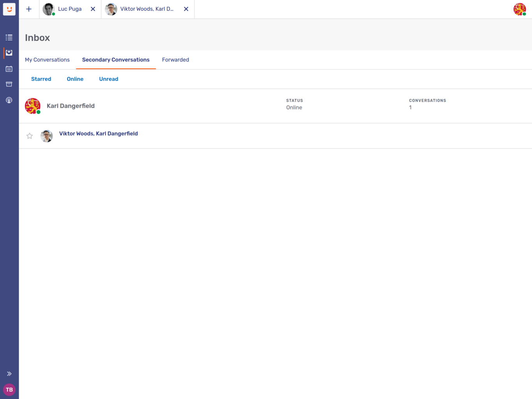Switch to the Forwarded tab

[175, 60]
